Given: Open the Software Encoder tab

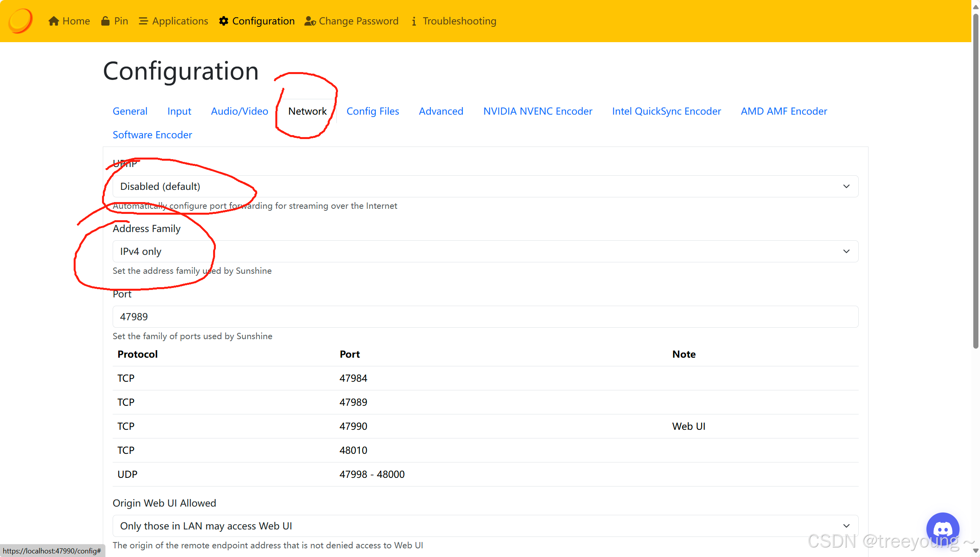Looking at the screenshot, I should click(x=152, y=135).
